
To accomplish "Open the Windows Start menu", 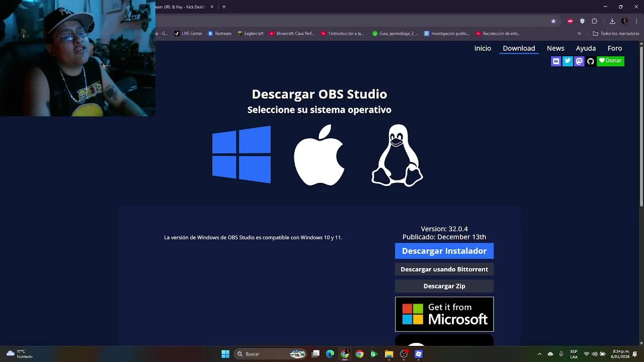I will 225,354.
